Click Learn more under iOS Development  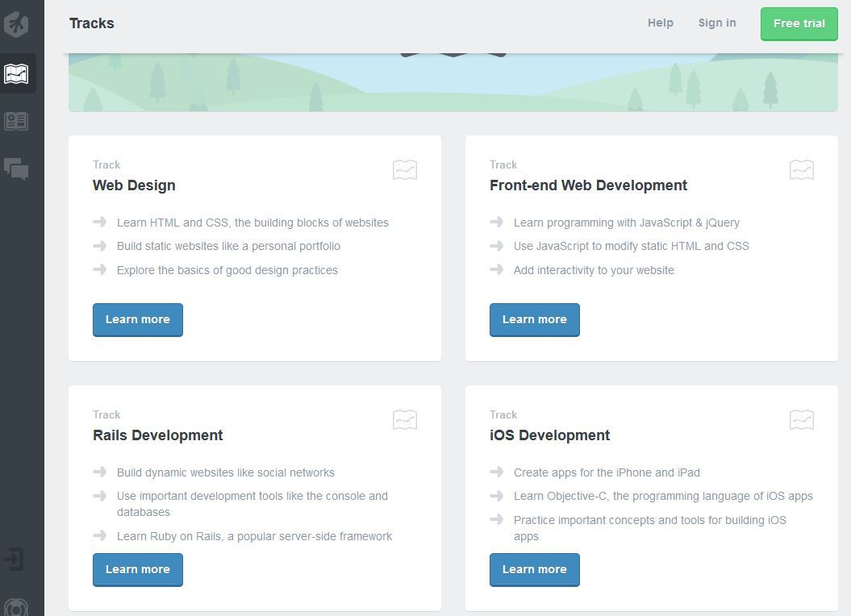pyautogui.click(x=535, y=569)
